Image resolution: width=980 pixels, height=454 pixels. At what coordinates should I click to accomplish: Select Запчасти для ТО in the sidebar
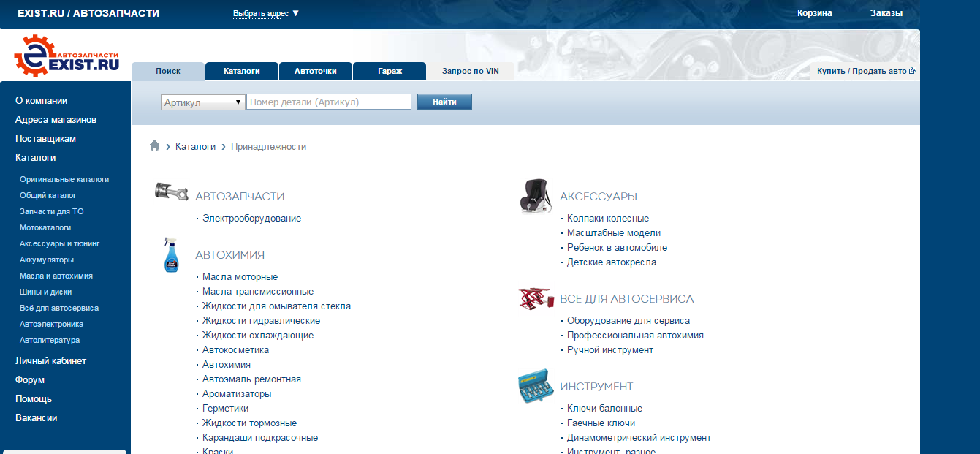pos(52,211)
